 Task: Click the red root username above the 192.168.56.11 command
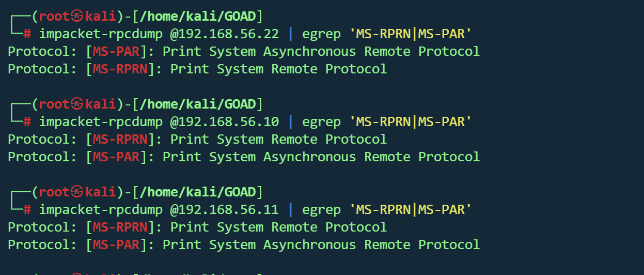(54, 192)
